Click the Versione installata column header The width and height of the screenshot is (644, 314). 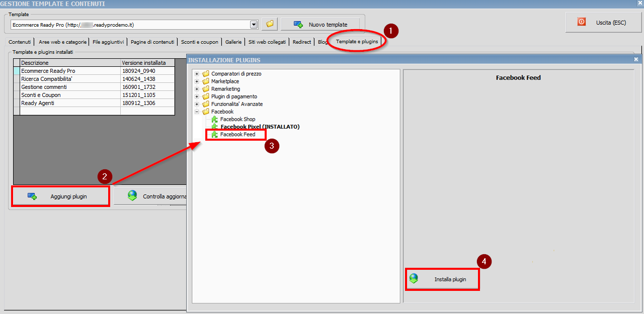pyautogui.click(x=147, y=63)
